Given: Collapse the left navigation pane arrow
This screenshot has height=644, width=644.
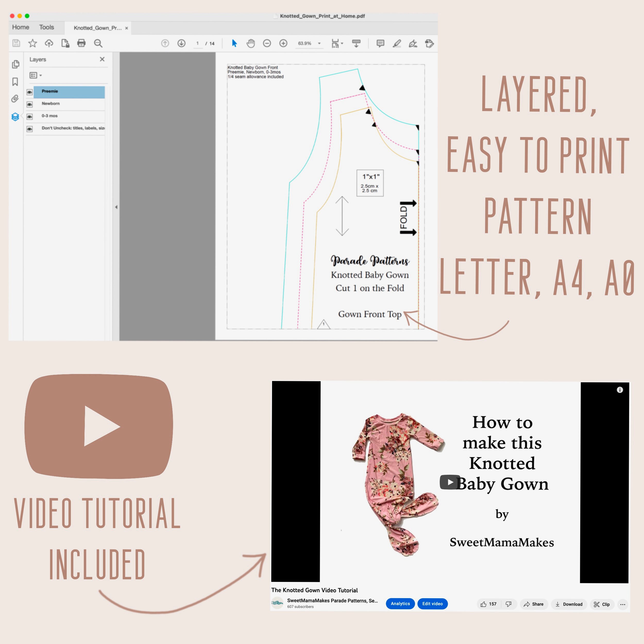Looking at the screenshot, I should (x=116, y=207).
